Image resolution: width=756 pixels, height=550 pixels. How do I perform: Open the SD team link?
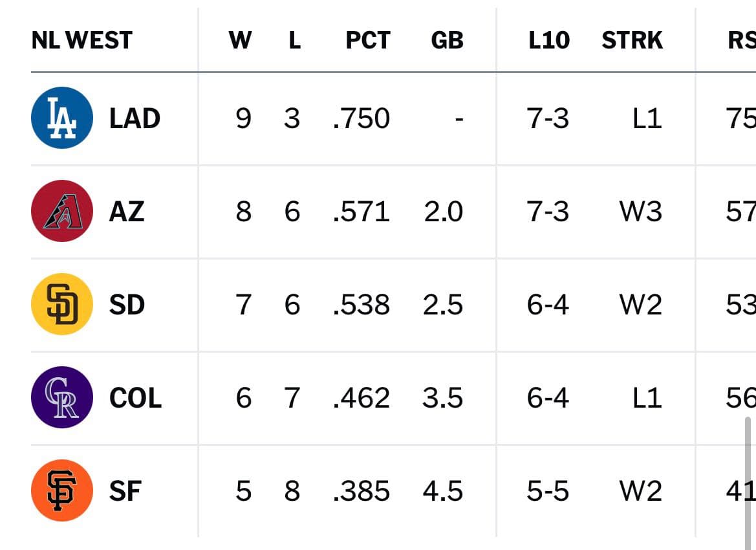127,305
